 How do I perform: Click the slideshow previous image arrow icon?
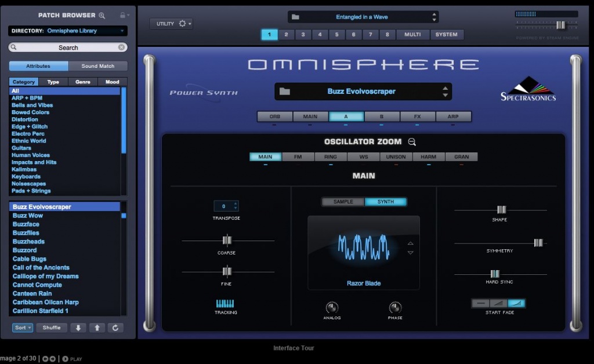(45, 359)
